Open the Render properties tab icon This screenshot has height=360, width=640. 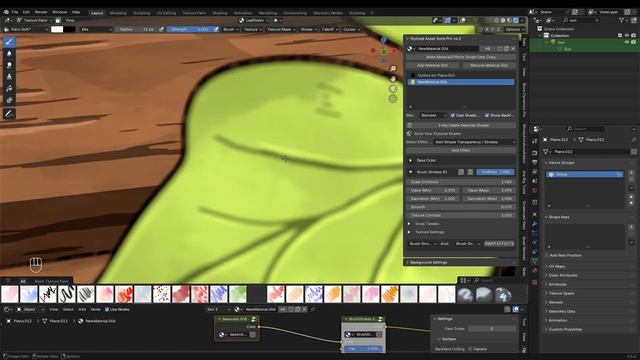(x=535, y=153)
